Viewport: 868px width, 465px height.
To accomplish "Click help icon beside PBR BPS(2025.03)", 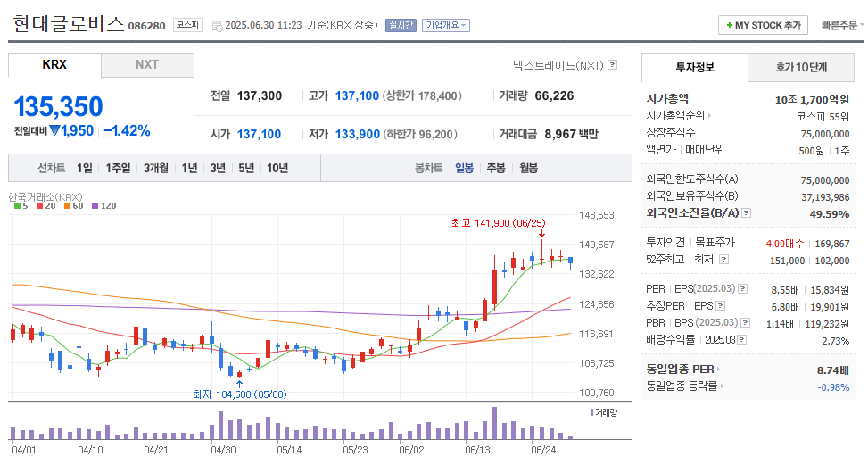I will point(746,323).
